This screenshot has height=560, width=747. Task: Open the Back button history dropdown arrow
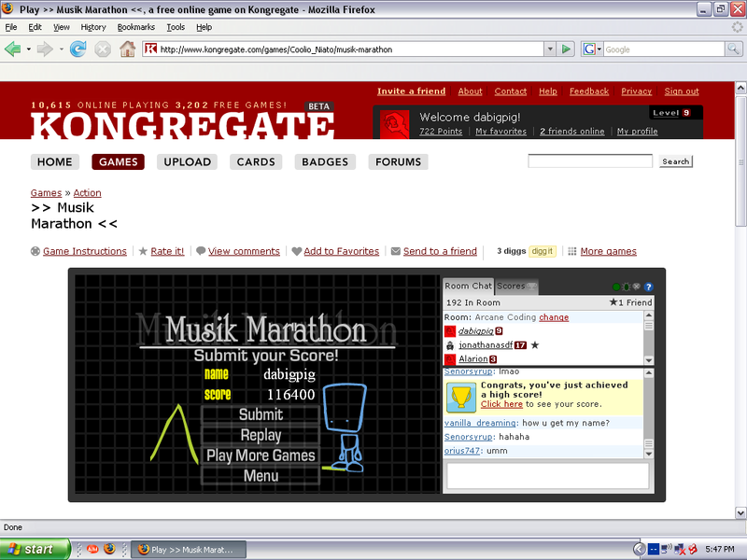[28, 49]
